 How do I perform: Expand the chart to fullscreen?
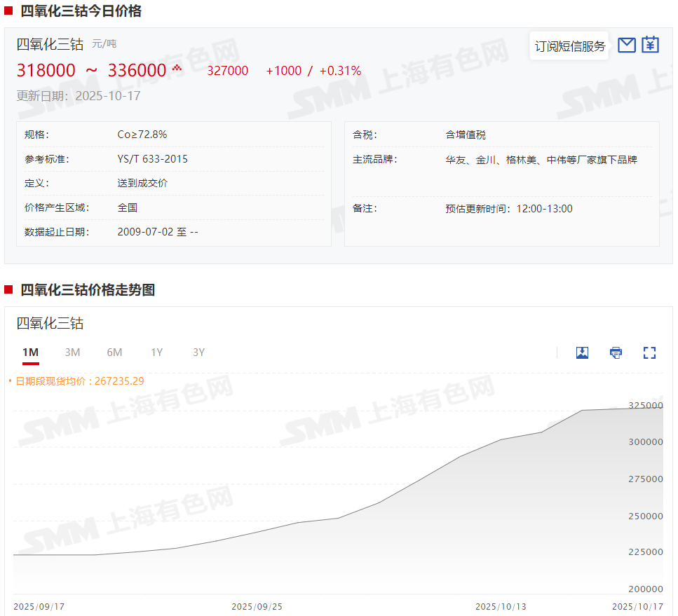pos(649,353)
